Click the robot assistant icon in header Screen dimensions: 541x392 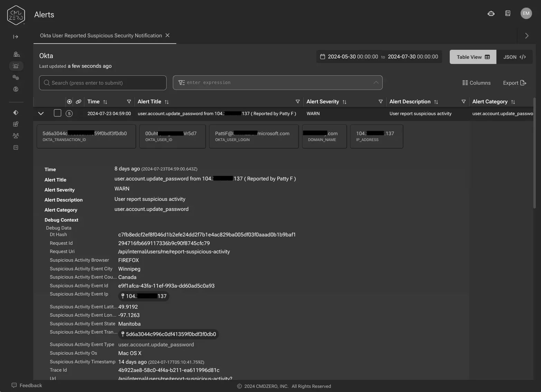pyautogui.click(x=491, y=13)
